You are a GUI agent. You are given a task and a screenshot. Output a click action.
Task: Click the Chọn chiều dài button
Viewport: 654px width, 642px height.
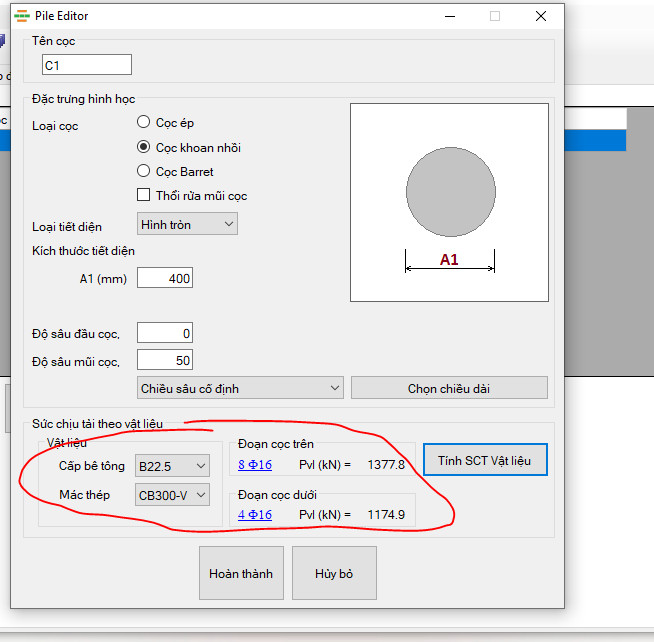tap(449, 388)
